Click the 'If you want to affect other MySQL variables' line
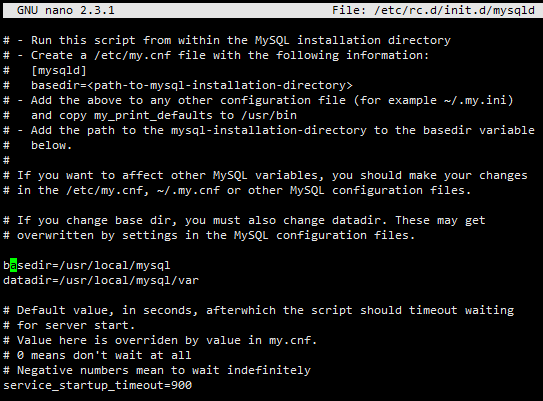 click(x=265, y=175)
